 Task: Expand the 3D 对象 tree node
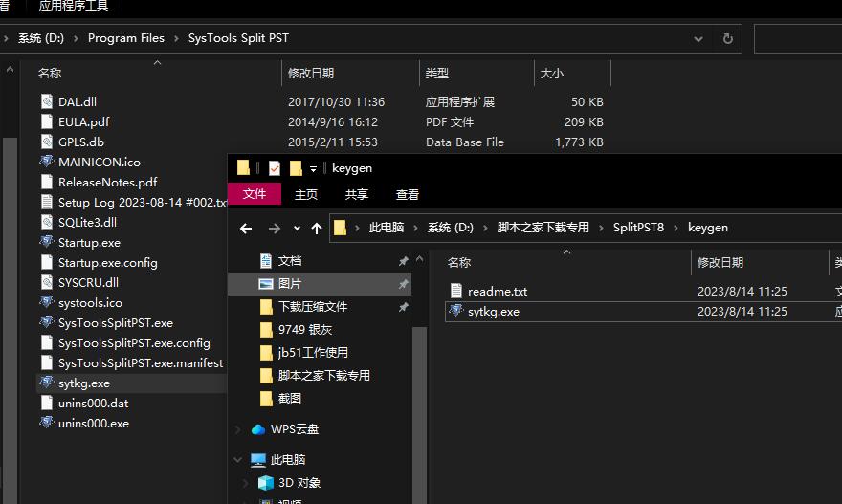click(245, 483)
